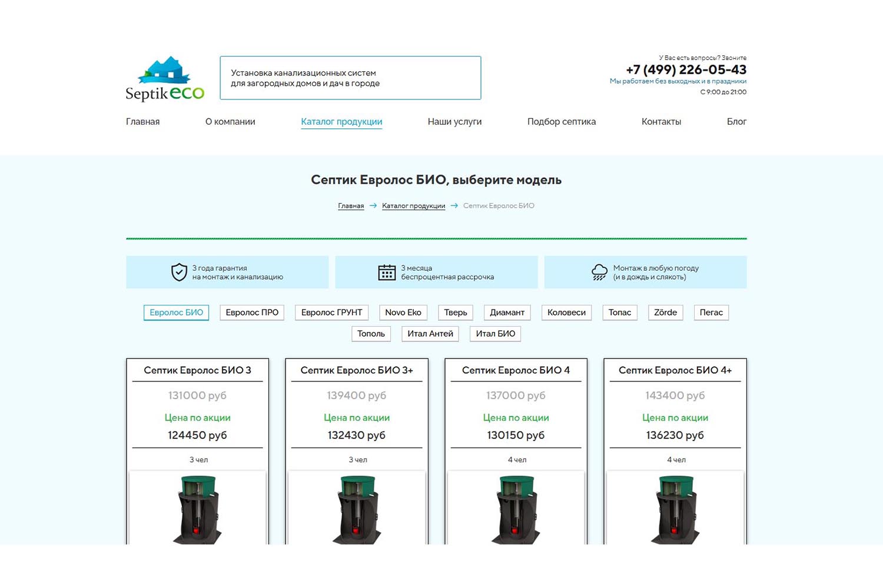The image size is (883, 588).
Task: Select the Евролос ГРУНТ filter tag
Action: pos(331,313)
